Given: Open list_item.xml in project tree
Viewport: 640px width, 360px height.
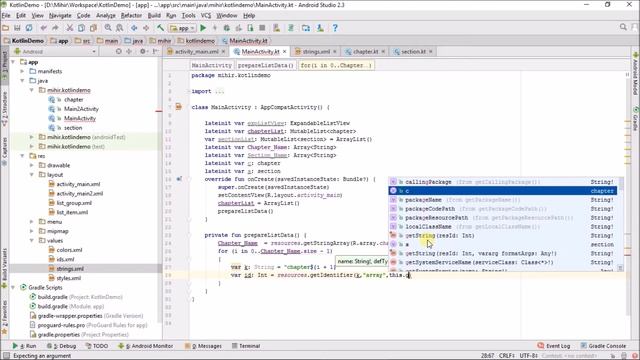Looking at the screenshot, I should pos(72,212).
